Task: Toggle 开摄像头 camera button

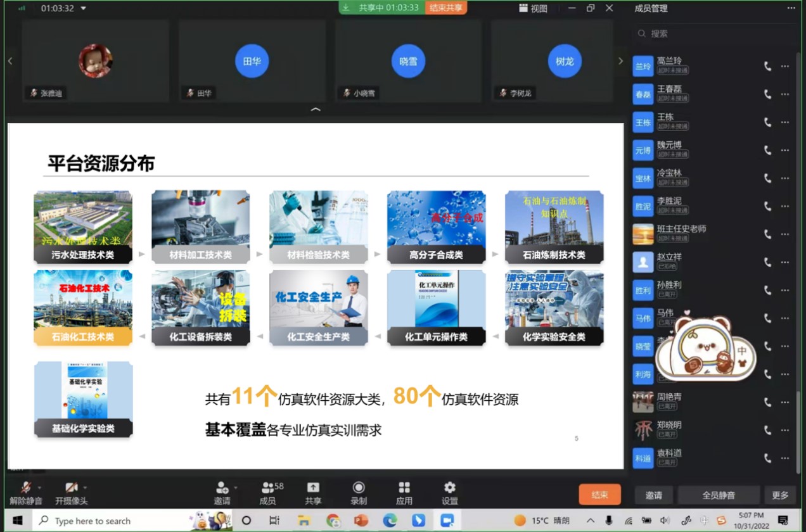Action: pyautogui.click(x=71, y=488)
